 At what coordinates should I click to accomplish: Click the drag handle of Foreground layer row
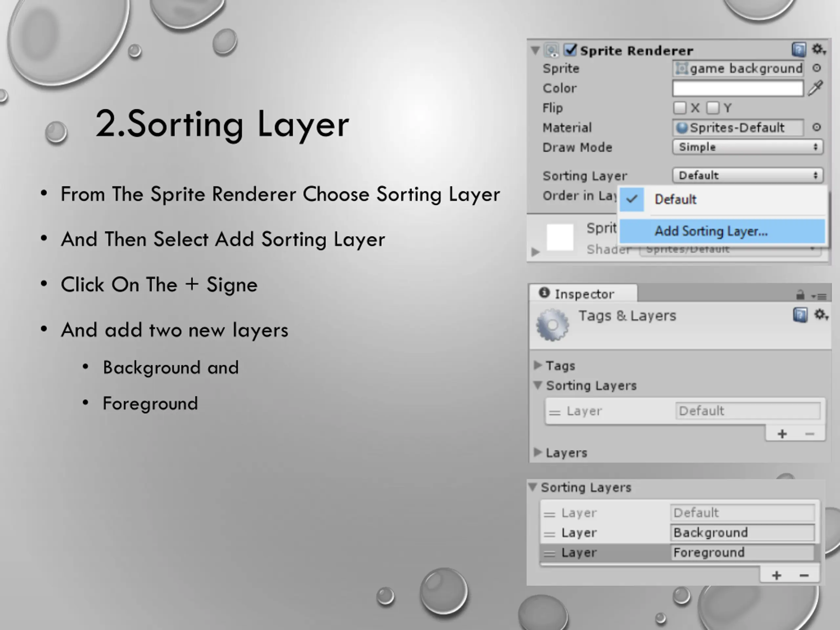(549, 554)
